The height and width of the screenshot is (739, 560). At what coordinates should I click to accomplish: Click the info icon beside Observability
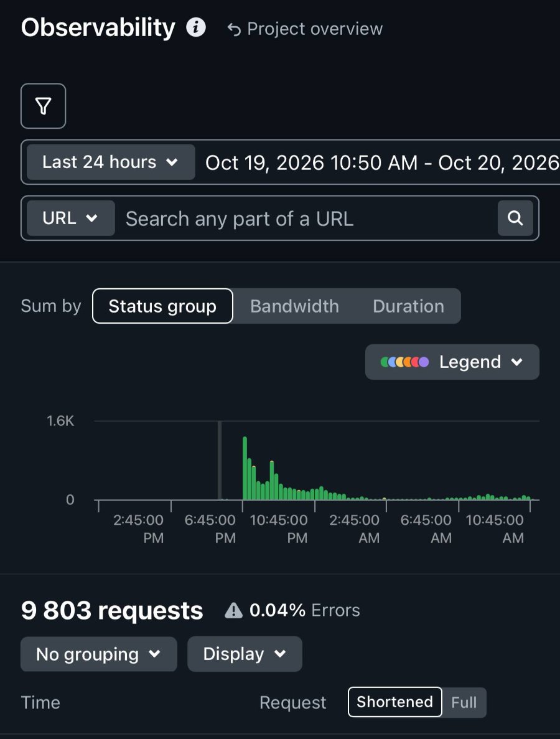[x=196, y=27]
